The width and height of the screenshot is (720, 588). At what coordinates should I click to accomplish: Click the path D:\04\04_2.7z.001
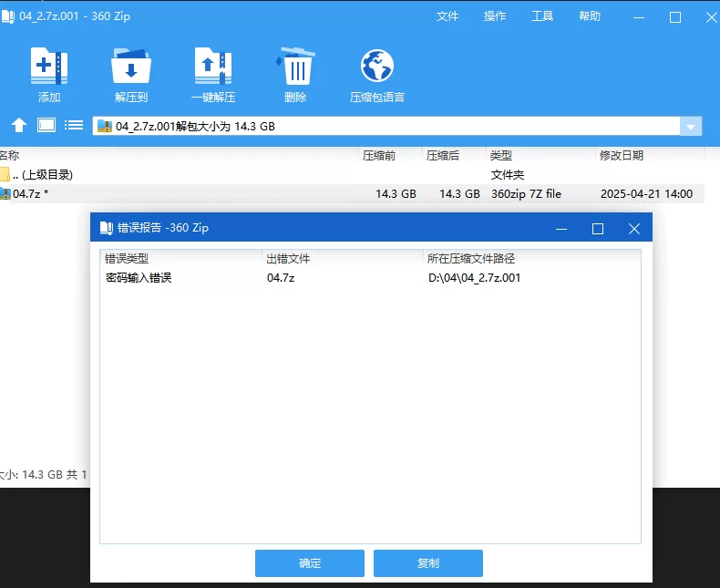(474, 278)
